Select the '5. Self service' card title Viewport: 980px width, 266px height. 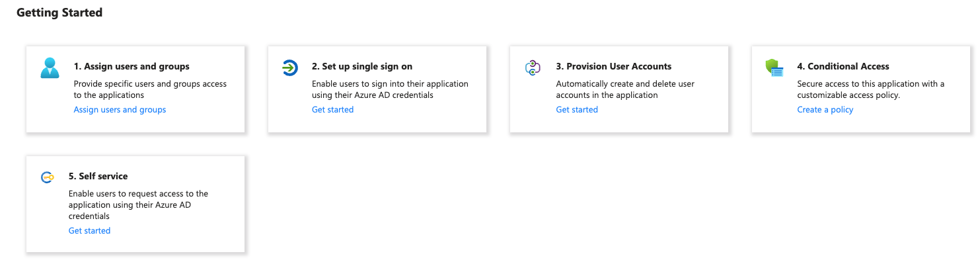pos(98,177)
